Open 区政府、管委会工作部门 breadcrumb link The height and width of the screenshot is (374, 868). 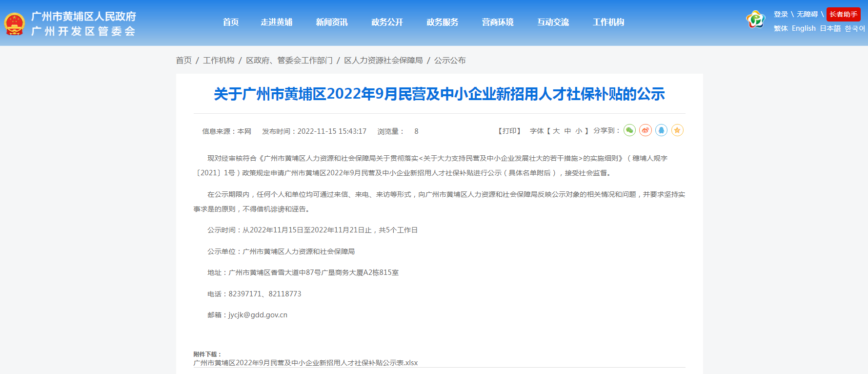pos(289,61)
